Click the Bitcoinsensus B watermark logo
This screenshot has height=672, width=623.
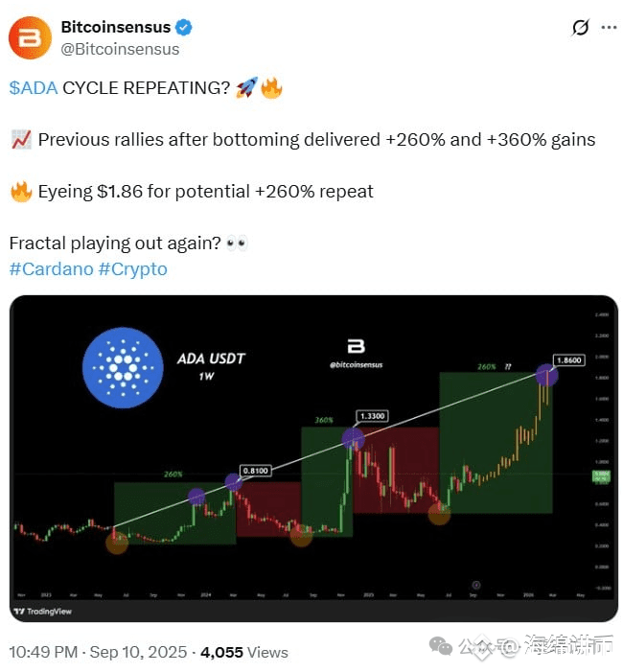[356, 346]
